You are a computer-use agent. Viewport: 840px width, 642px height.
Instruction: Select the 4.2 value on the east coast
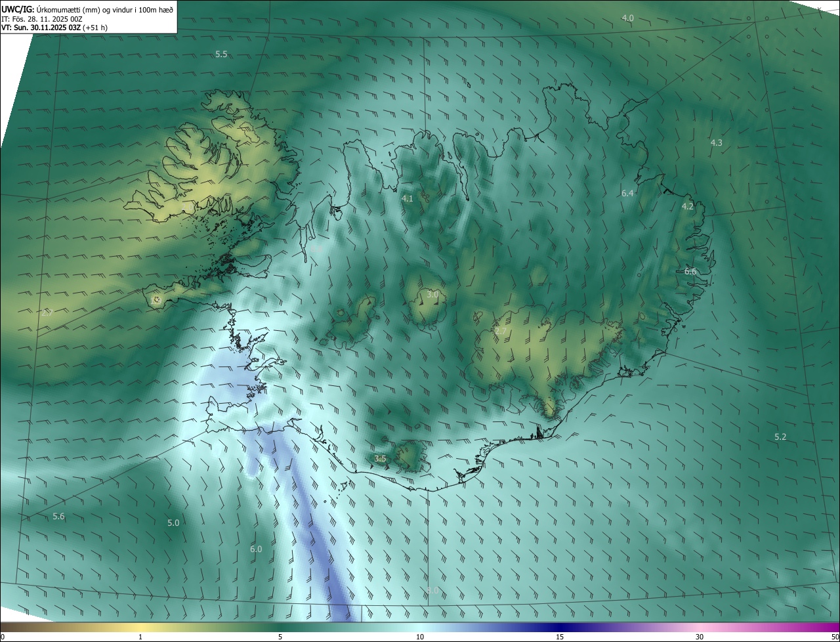687,206
